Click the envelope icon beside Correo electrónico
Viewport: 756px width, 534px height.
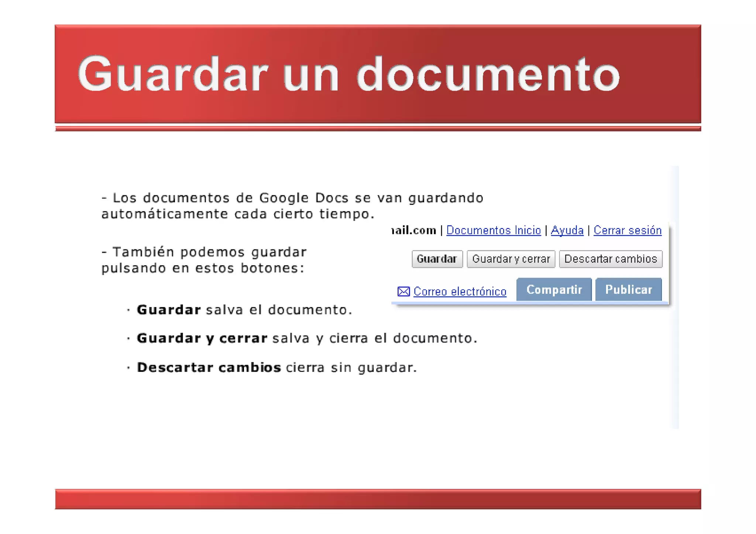[x=403, y=292]
